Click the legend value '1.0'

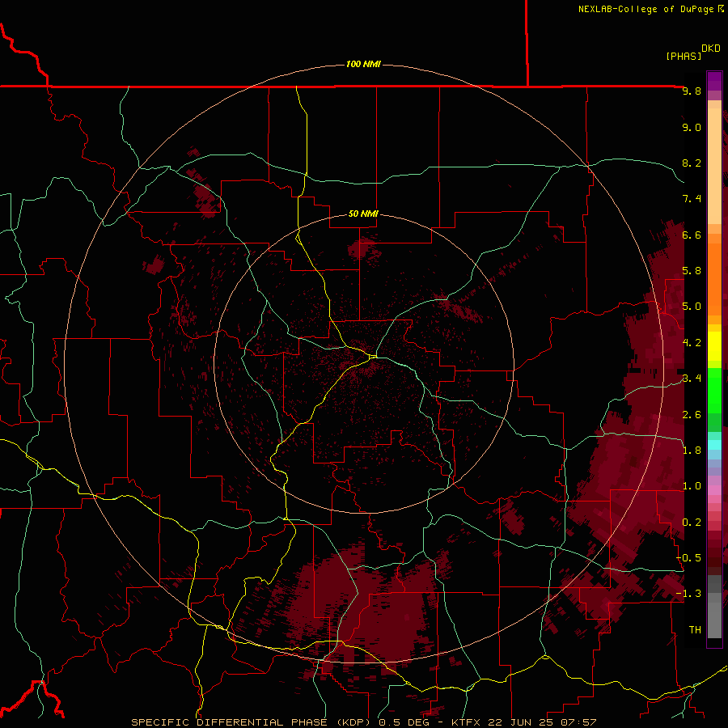[x=692, y=486]
